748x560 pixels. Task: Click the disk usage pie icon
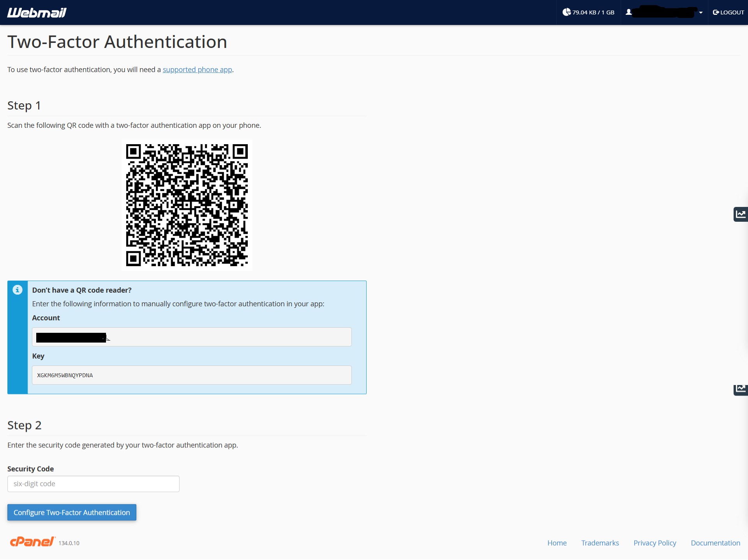[x=566, y=12]
